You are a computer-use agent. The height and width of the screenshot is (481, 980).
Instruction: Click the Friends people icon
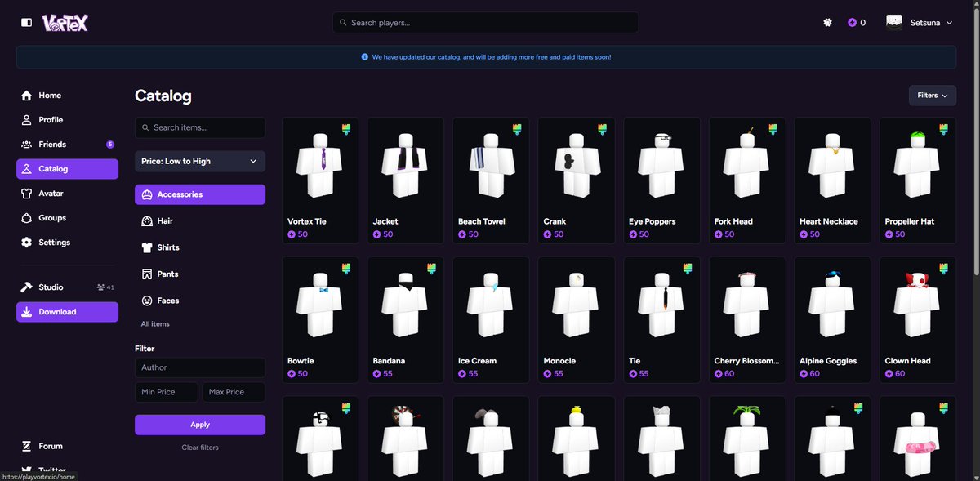tap(27, 145)
